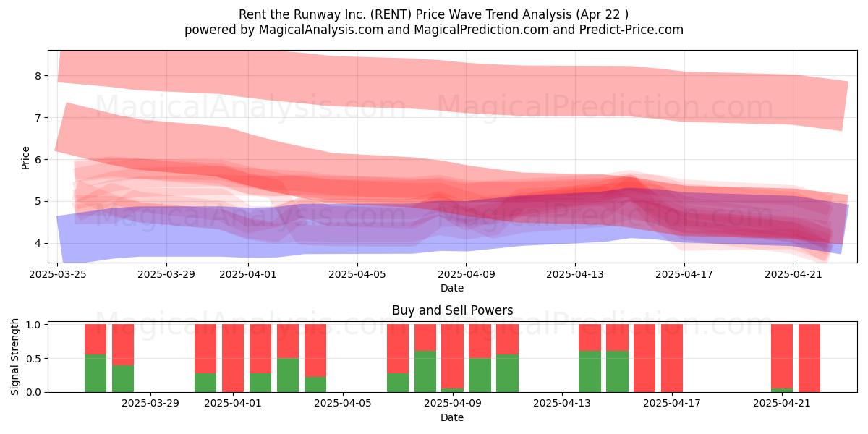Viewport: 868px width, 434px height.
Task: Click the '0.0' signal strength tick
Action: (x=35, y=392)
